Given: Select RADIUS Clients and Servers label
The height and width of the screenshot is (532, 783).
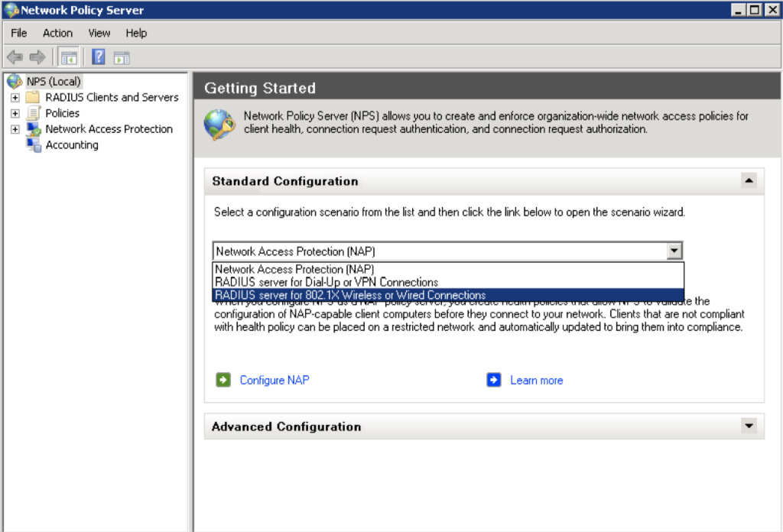Looking at the screenshot, I should (112, 97).
